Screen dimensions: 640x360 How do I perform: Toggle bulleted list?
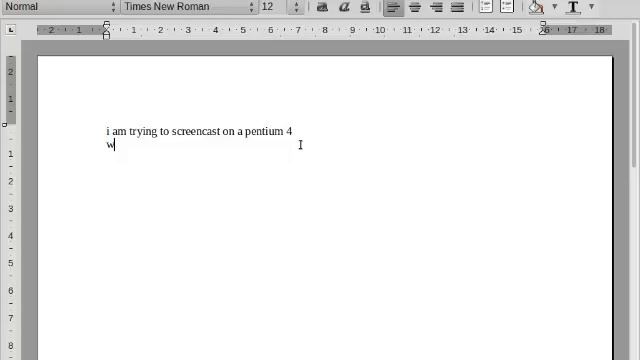click(x=507, y=6)
